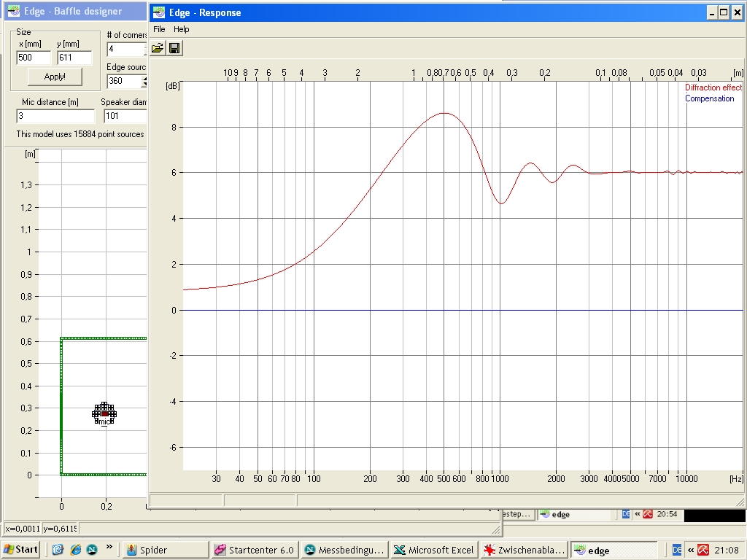Click the Edge sources field showing 360
This screenshot has height=560, width=747.
pos(124,81)
